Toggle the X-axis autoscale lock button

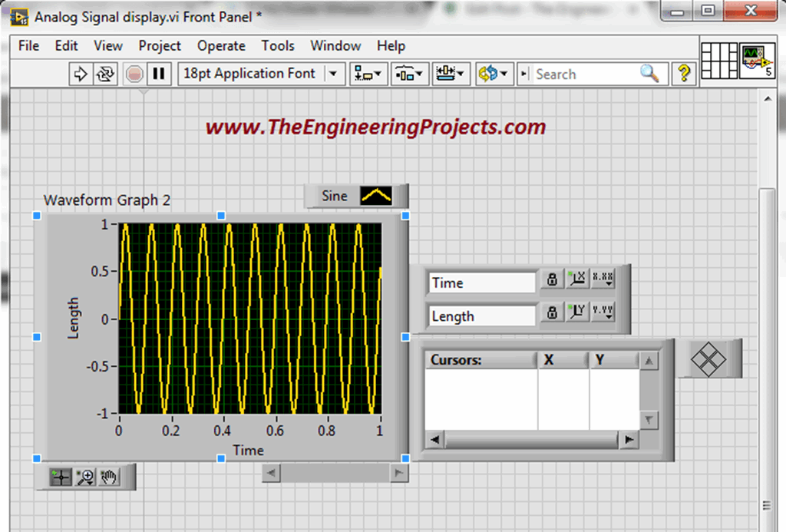point(576,280)
